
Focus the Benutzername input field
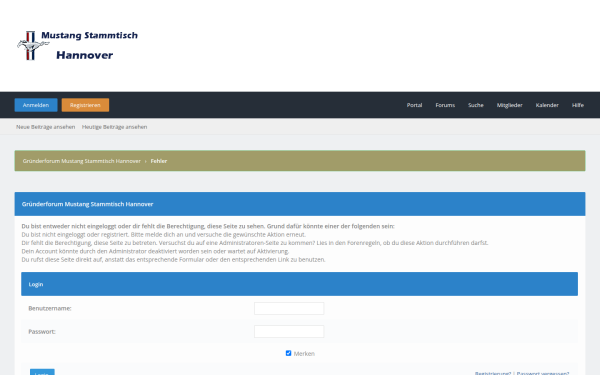click(289, 308)
